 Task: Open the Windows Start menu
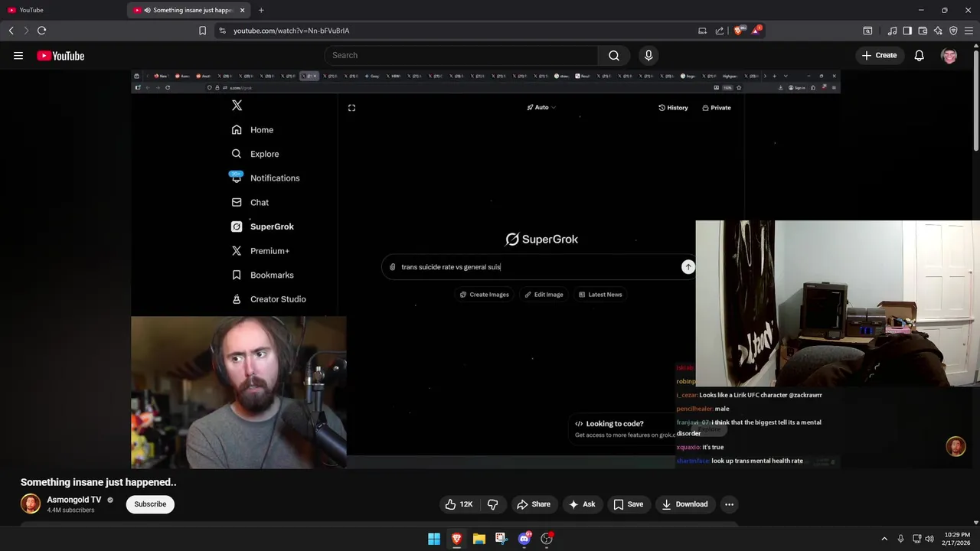[434, 539]
